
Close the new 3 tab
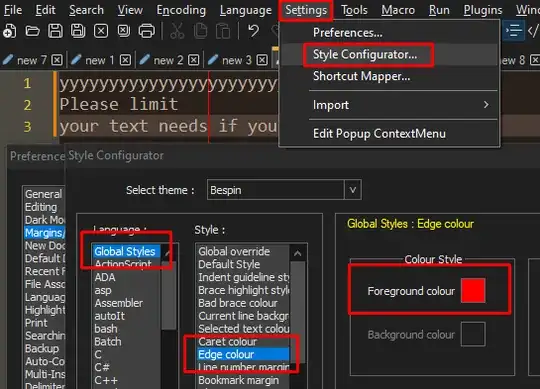coord(262,60)
